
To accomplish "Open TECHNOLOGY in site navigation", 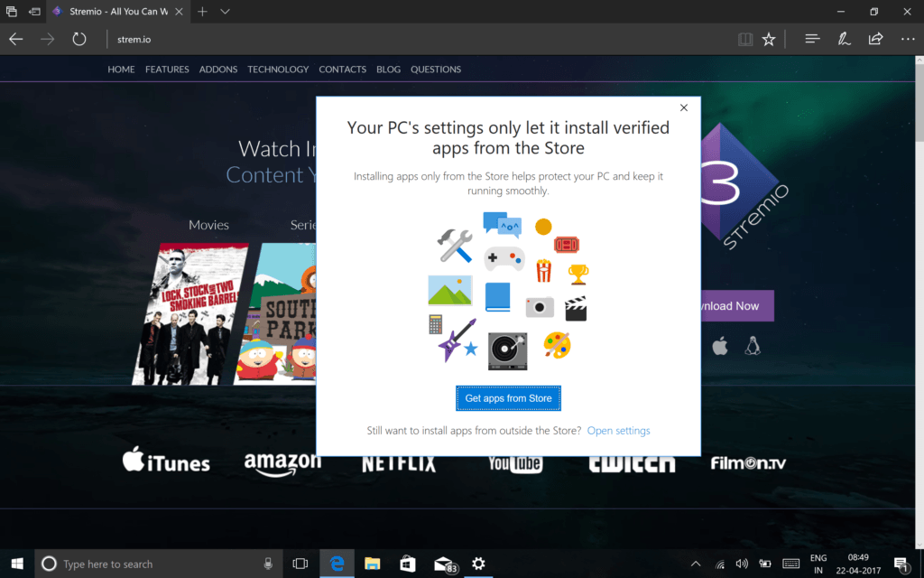I will coord(278,69).
